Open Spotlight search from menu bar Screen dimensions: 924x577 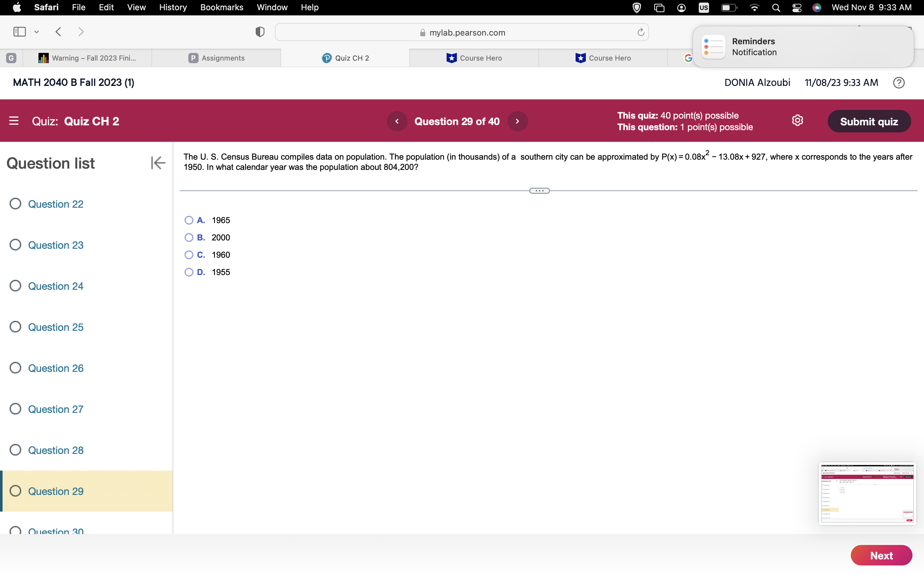click(776, 7)
